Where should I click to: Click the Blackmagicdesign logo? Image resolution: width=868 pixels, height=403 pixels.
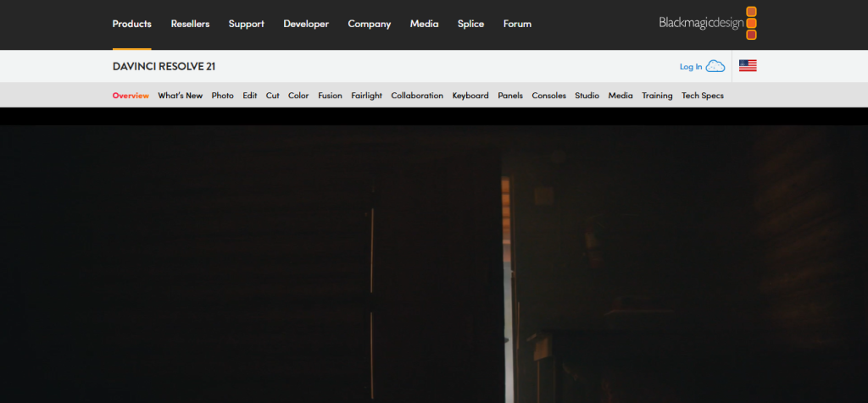[x=707, y=23]
